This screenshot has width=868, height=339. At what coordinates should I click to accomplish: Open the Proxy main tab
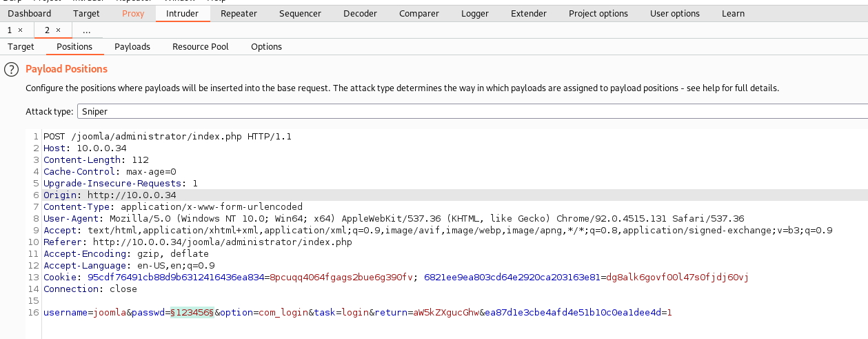click(133, 14)
